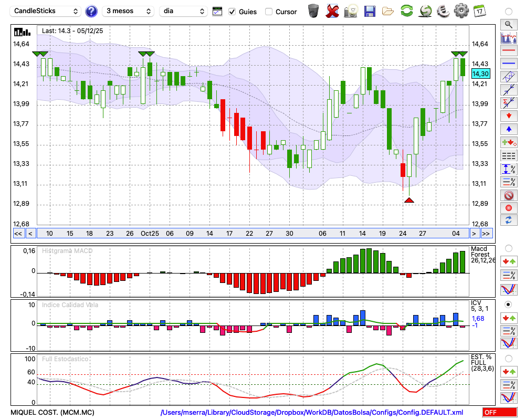525x420 pixels.
Task: Select the MACD panel radio button
Action: [x=509, y=248]
